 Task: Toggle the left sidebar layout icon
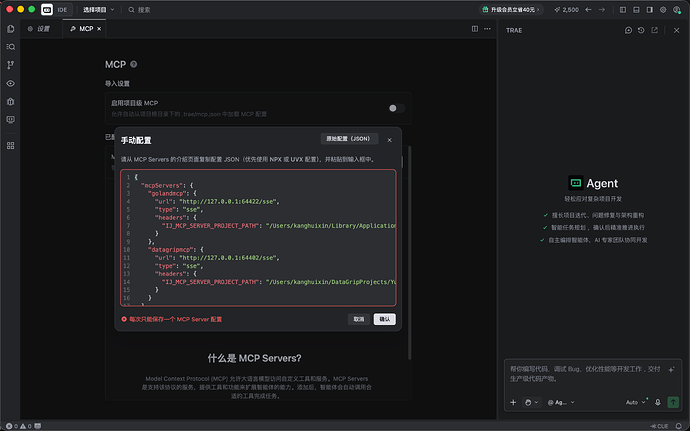623,10
